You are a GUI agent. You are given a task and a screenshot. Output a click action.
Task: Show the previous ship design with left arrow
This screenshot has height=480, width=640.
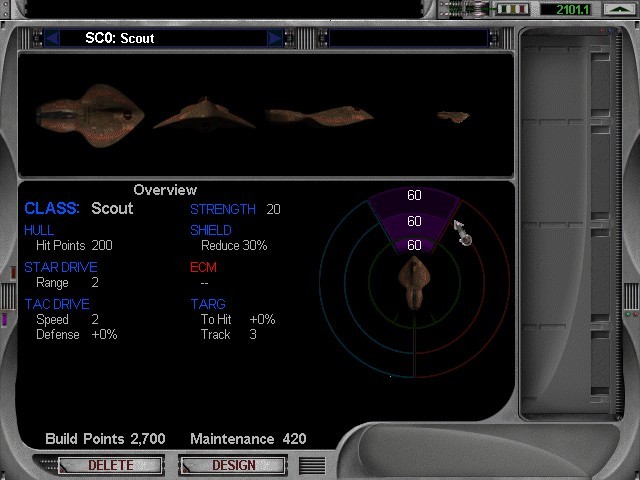coord(52,38)
